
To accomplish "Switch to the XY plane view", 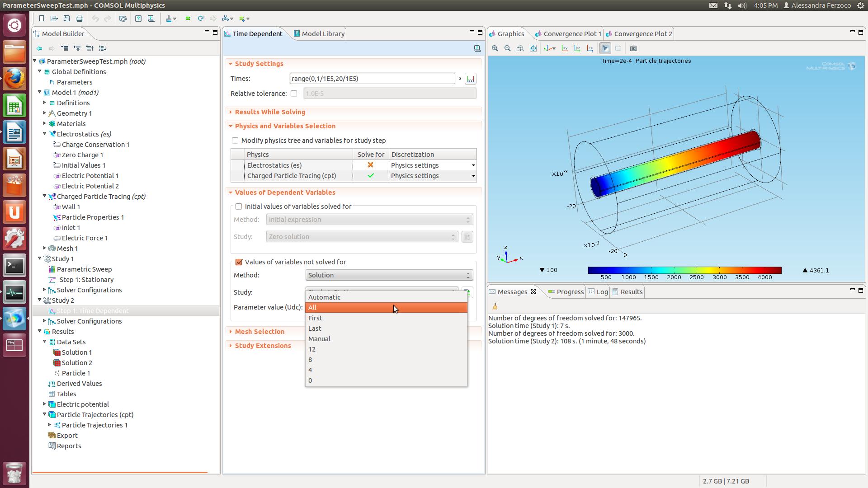I will 565,48.
